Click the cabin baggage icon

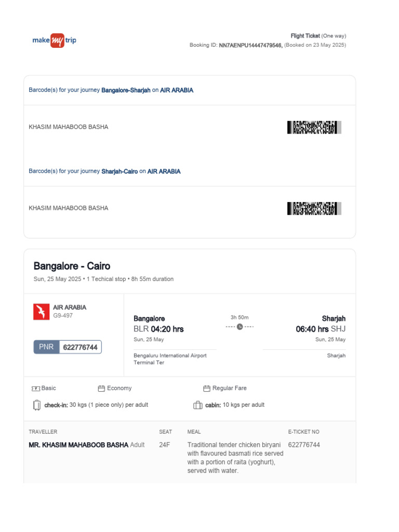(197, 405)
